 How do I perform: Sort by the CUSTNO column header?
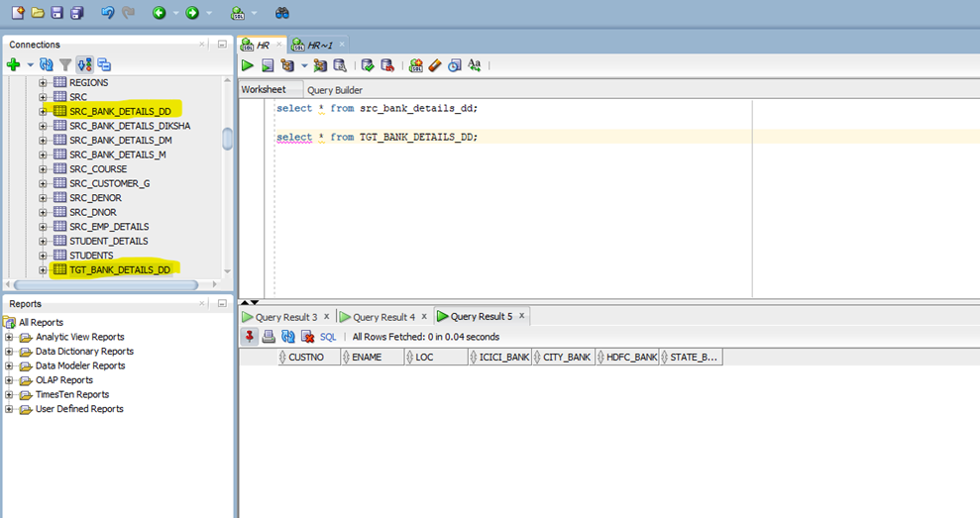[309, 358]
